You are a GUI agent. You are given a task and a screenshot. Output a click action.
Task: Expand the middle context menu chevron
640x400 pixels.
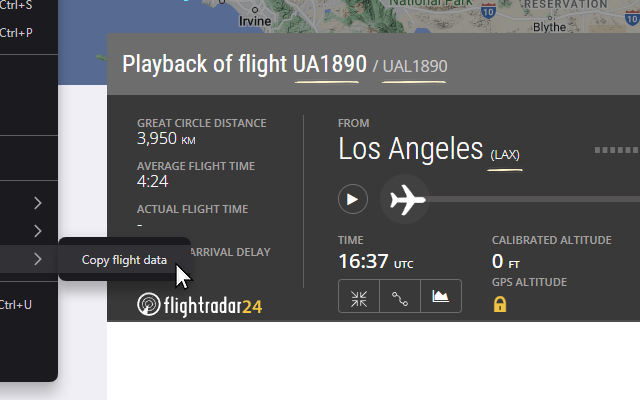(x=37, y=232)
